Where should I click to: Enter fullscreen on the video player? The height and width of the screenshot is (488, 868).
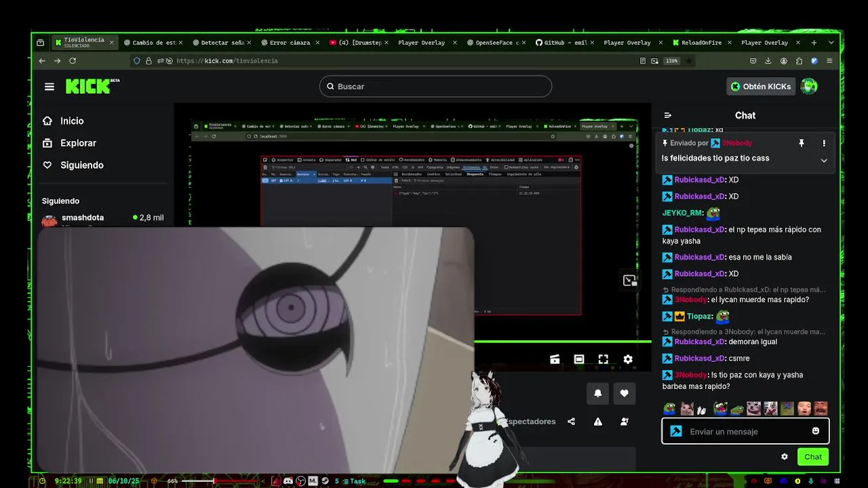604,359
